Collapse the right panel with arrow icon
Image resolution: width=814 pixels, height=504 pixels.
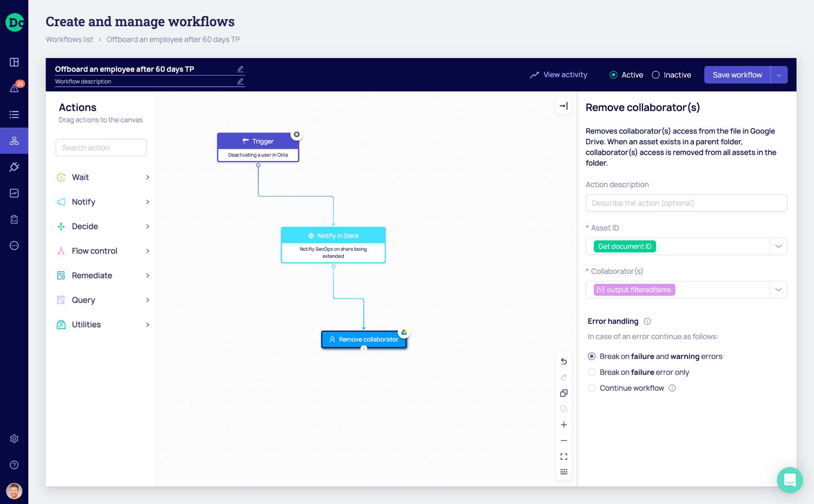564,106
